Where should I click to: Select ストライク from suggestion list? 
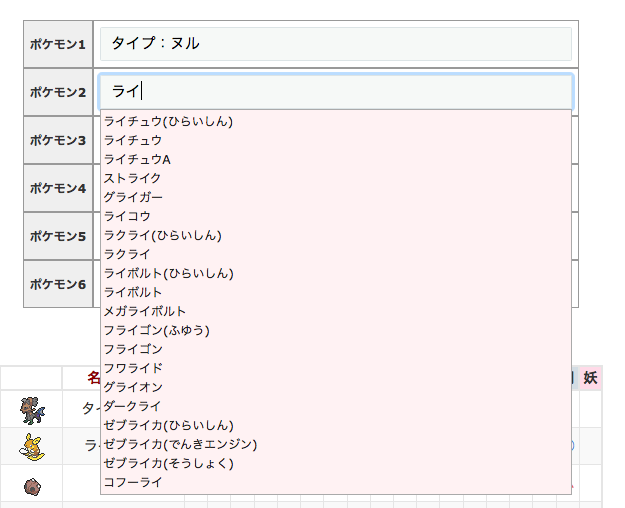336,178
